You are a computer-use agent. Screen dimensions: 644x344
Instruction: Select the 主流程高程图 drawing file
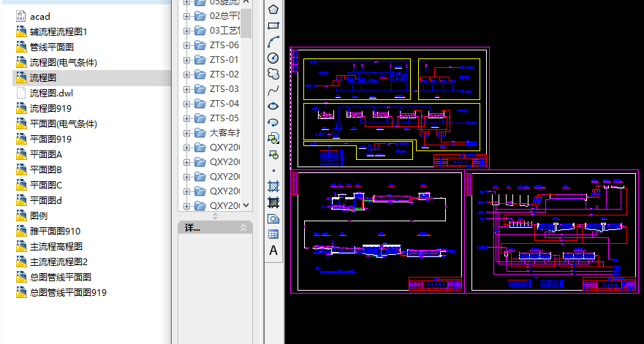(x=49, y=246)
